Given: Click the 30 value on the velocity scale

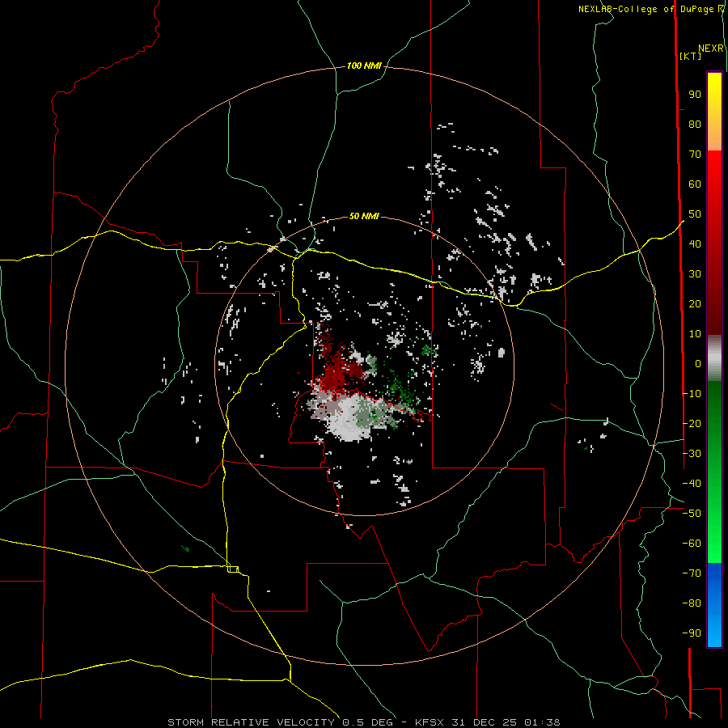Looking at the screenshot, I should pos(695,274).
